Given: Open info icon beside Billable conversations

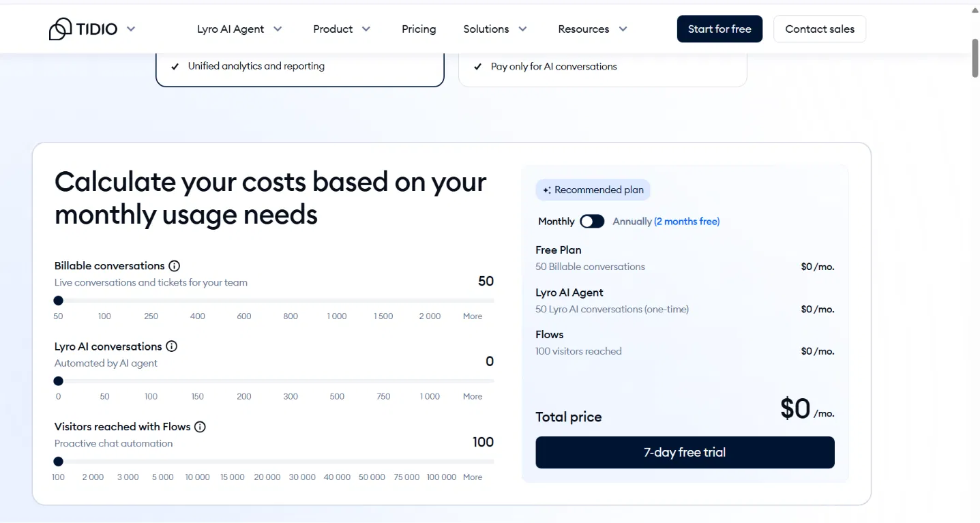Looking at the screenshot, I should point(175,266).
